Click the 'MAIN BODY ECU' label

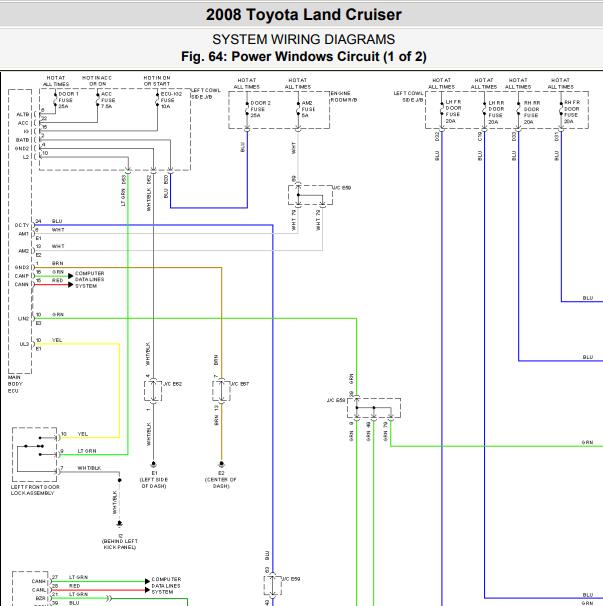pyautogui.click(x=15, y=384)
